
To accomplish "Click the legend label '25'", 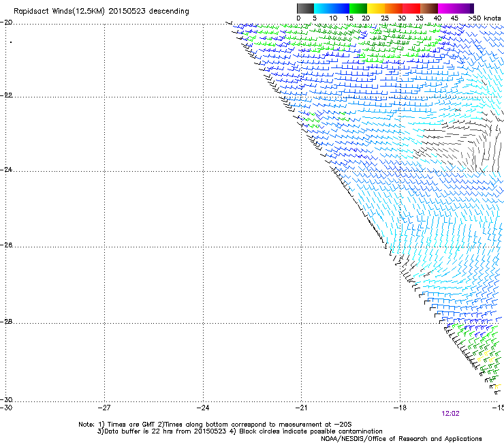I will click(385, 18).
